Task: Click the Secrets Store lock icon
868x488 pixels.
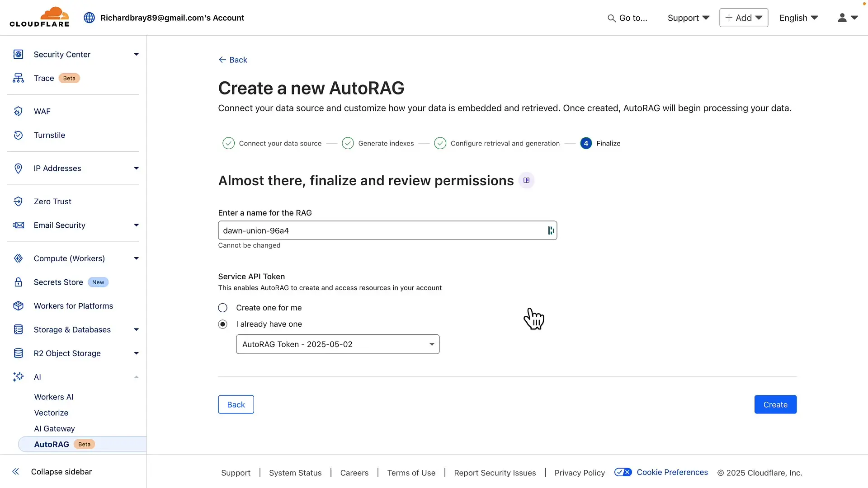Action: [x=18, y=282]
